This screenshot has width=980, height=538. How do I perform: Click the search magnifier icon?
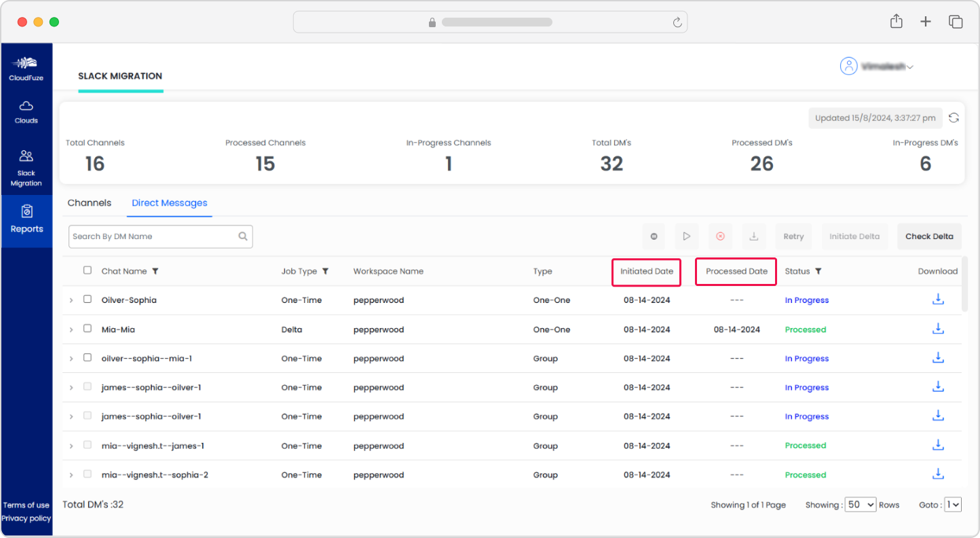(243, 236)
